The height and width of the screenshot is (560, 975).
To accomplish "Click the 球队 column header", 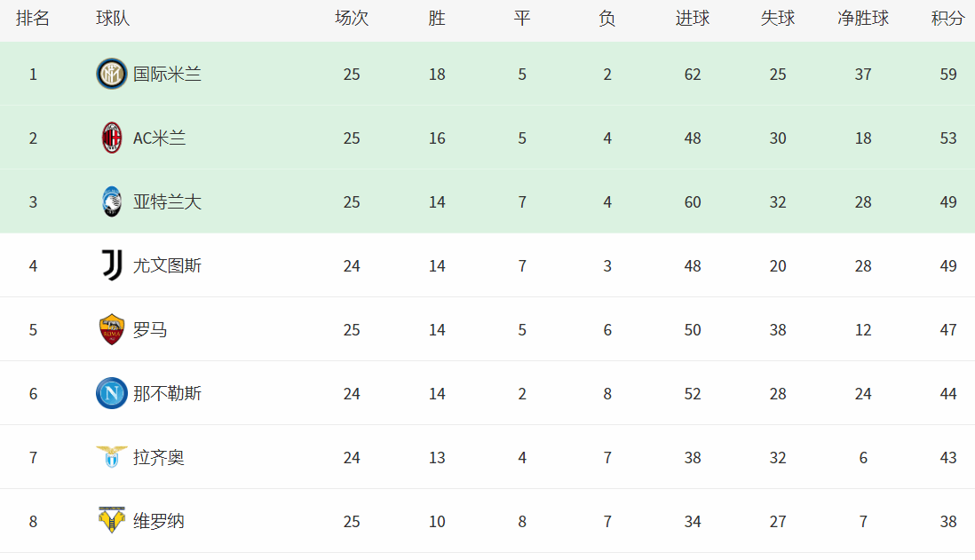I will [x=113, y=19].
